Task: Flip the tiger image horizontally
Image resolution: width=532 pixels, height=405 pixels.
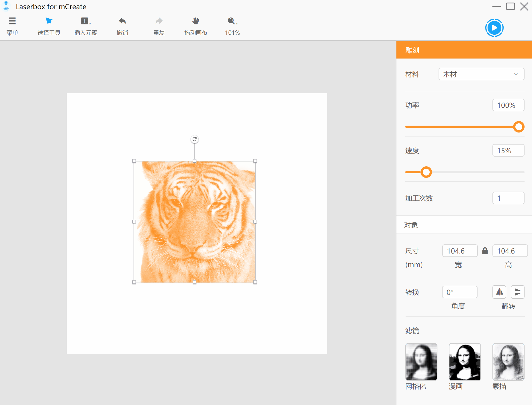Action: [x=499, y=292]
